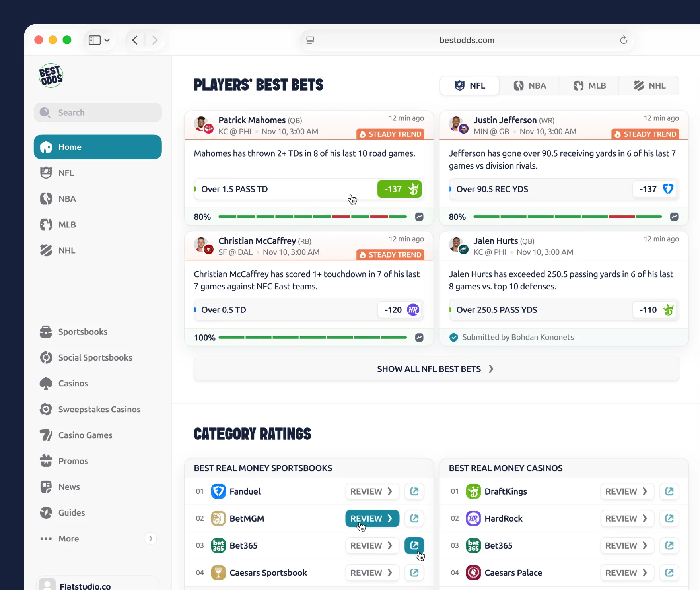Open Promos in the sidebar
The height and width of the screenshot is (590, 700).
[98, 461]
